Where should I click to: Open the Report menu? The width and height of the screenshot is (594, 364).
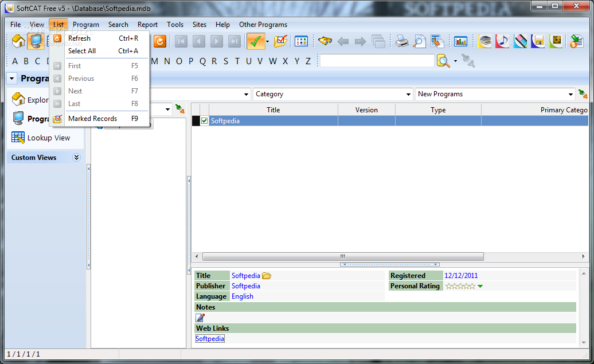147,25
